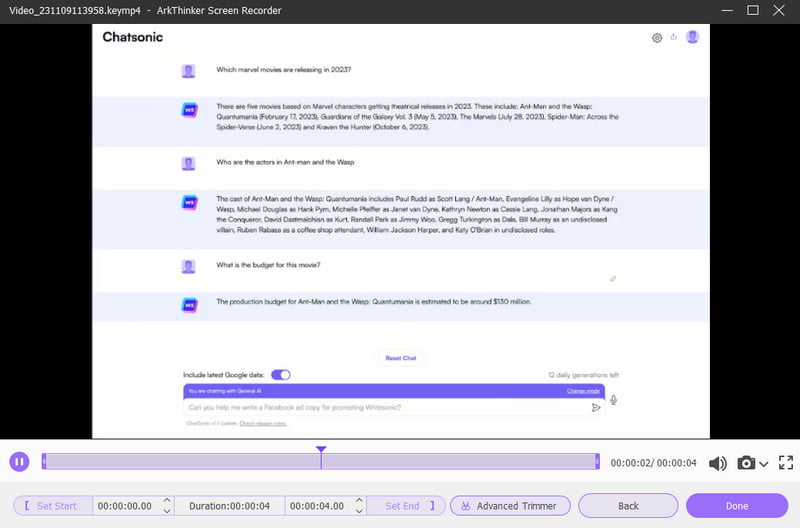Click the user avatar beside the Marvel movies question

pyautogui.click(x=188, y=71)
